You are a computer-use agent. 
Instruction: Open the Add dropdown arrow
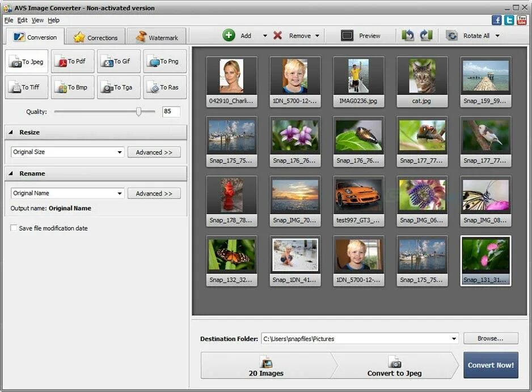point(265,36)
